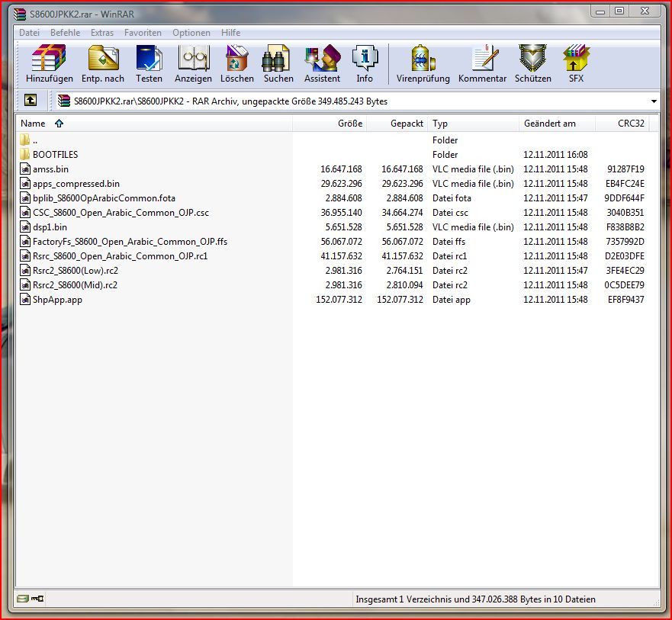Click the SFX self-extractor icon
This screenshot has height=620, width=672.
pyautogui.click(x=576, y=58)
